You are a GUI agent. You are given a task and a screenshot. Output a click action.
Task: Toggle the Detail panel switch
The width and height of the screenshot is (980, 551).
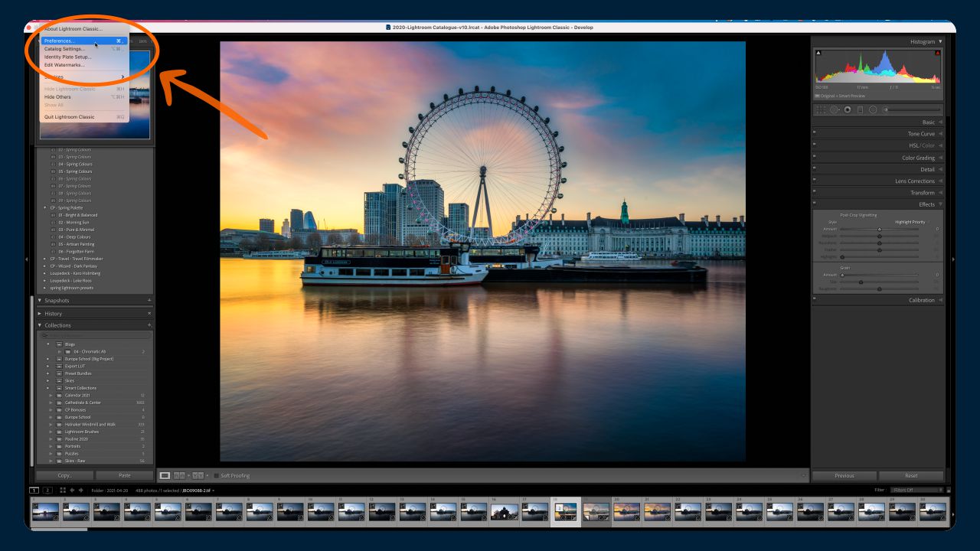(815, 168)
